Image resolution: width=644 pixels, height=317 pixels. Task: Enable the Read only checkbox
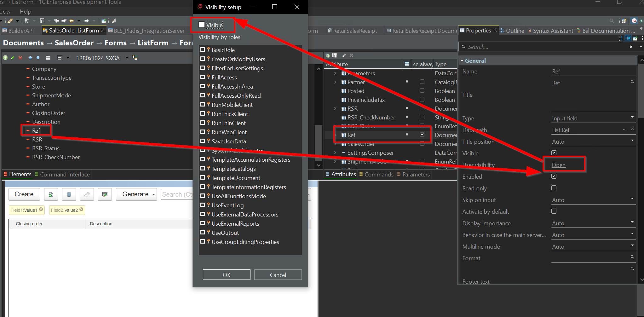tap(554, 188)
